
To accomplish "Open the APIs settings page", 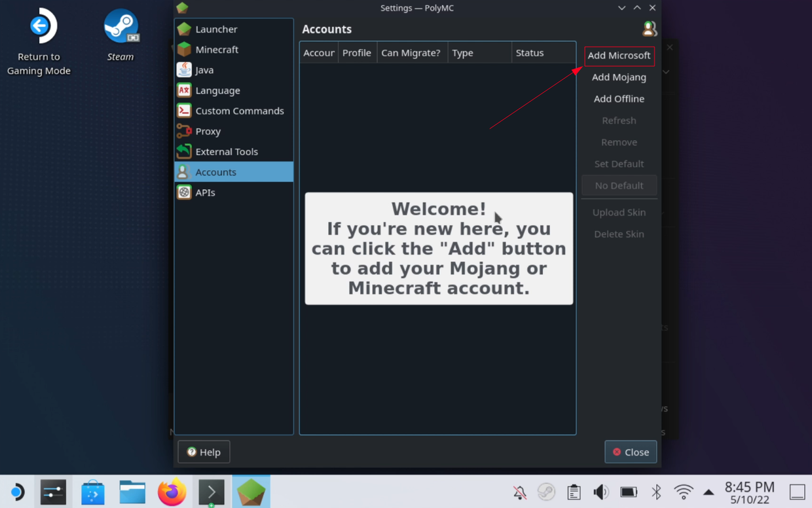I will [234, 192].
